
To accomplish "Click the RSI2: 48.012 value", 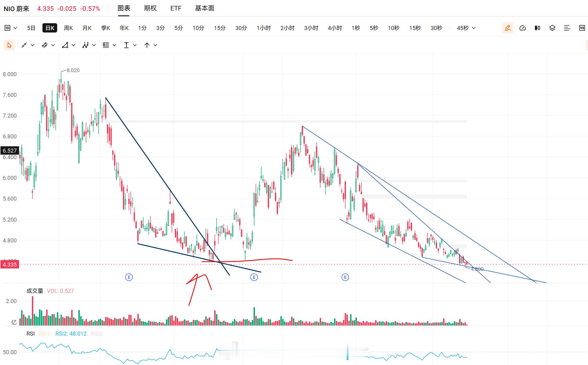I will 71,333.
